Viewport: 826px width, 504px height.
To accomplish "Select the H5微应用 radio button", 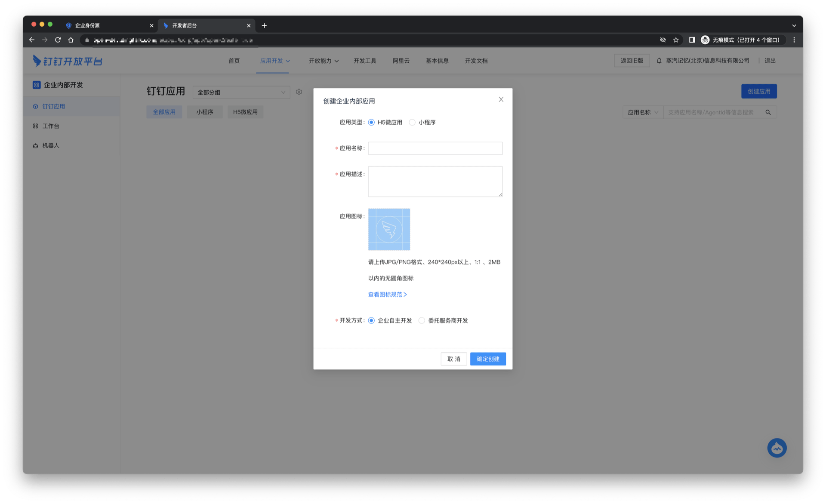I will (x=371, y=123).
